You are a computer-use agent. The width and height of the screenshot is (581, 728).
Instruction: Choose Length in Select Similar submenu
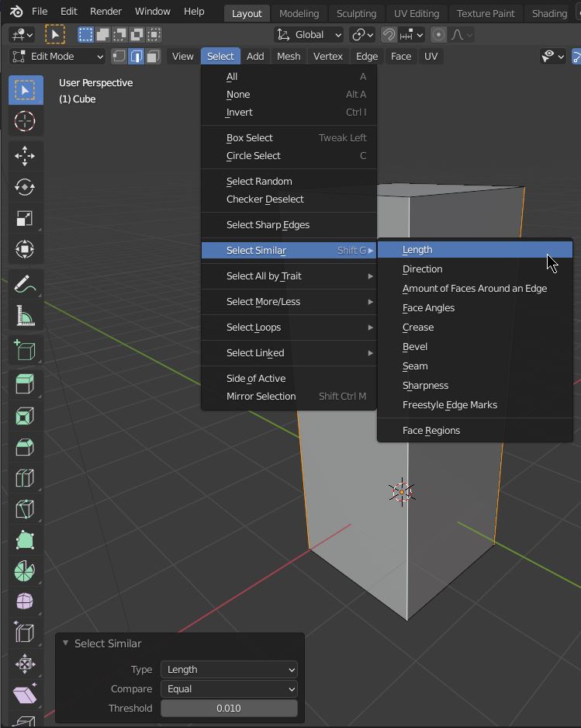pyautogui.click(x=475, y=250)
